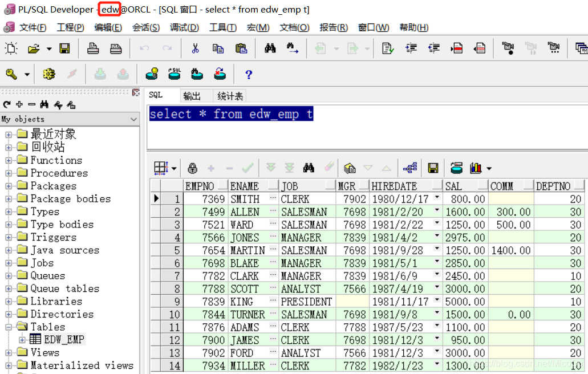The height and width of the screenshot is (374, 588).
Task: Open the My objects filter dropdown
Action: click(133, 119)
